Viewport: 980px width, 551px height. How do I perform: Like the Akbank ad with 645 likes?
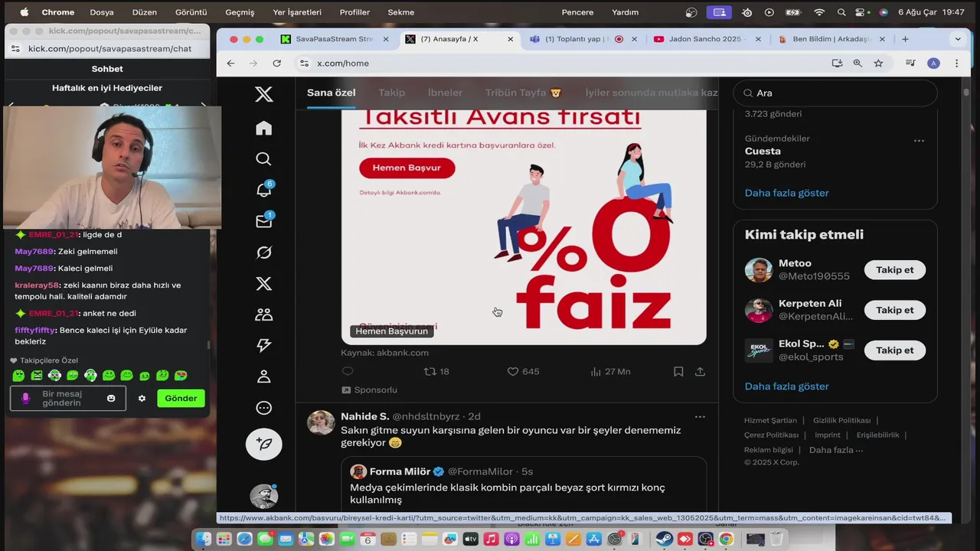[523, 371]
